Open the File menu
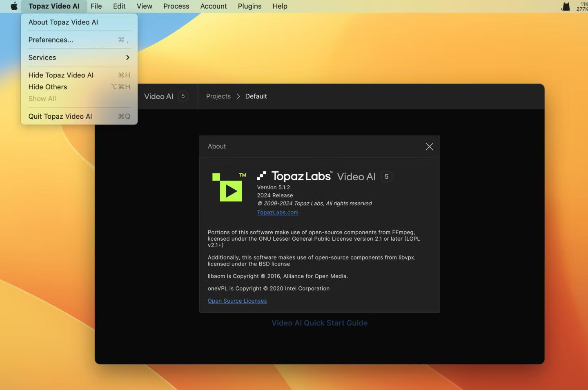Screen dimensions: 588x390 coord(96,6)
